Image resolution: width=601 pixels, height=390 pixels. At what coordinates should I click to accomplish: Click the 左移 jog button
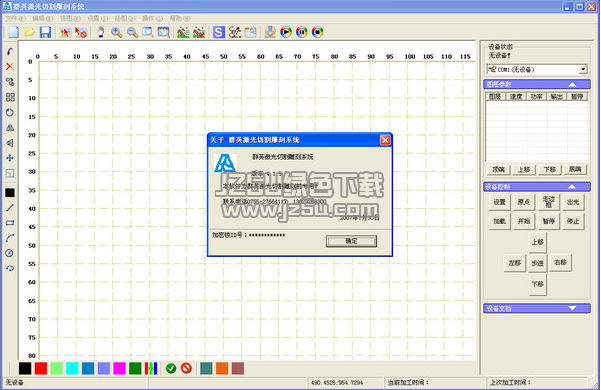point(515,263)
